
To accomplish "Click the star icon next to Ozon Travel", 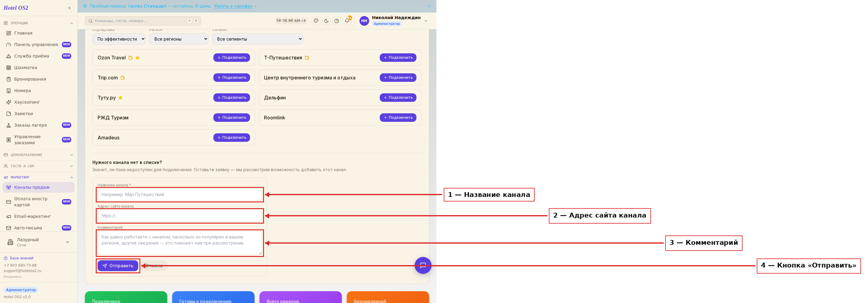I will [138, 58].
